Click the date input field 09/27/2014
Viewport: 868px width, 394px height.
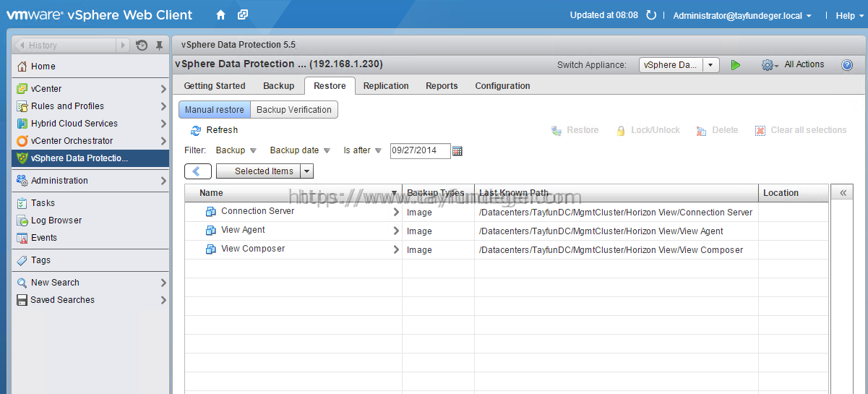coord(420,150)
